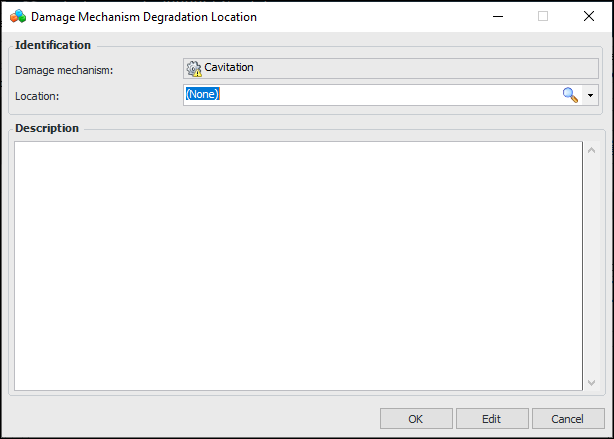Viewport: 614px width, 439px height.
Task: Click the Location label
Action: point(37,96)
